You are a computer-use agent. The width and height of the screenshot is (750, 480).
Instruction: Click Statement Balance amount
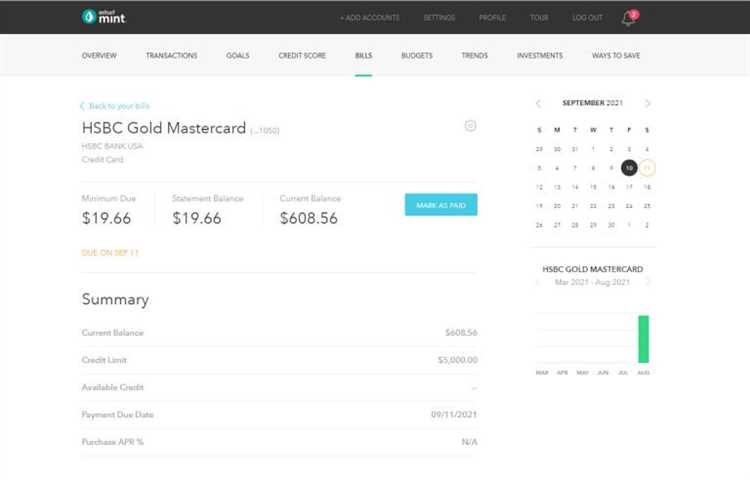click(197, 218)
